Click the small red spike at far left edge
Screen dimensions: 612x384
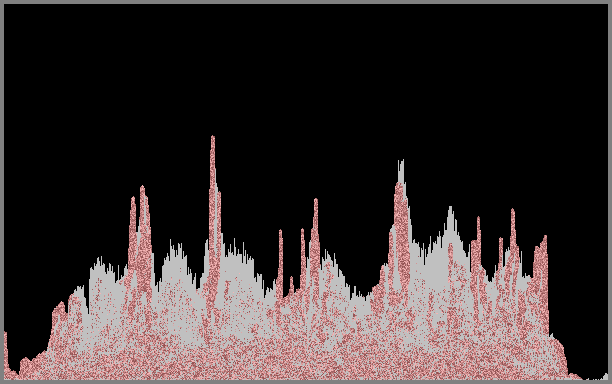(x=6, y=353)
